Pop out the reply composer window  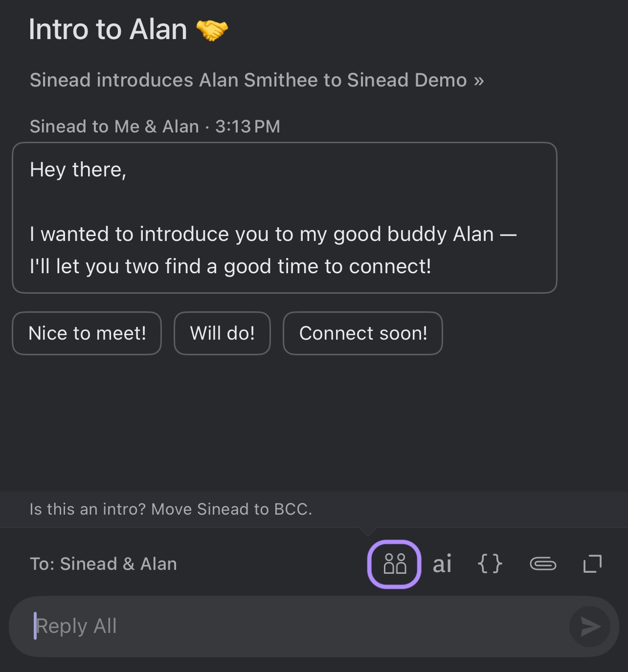592,564
